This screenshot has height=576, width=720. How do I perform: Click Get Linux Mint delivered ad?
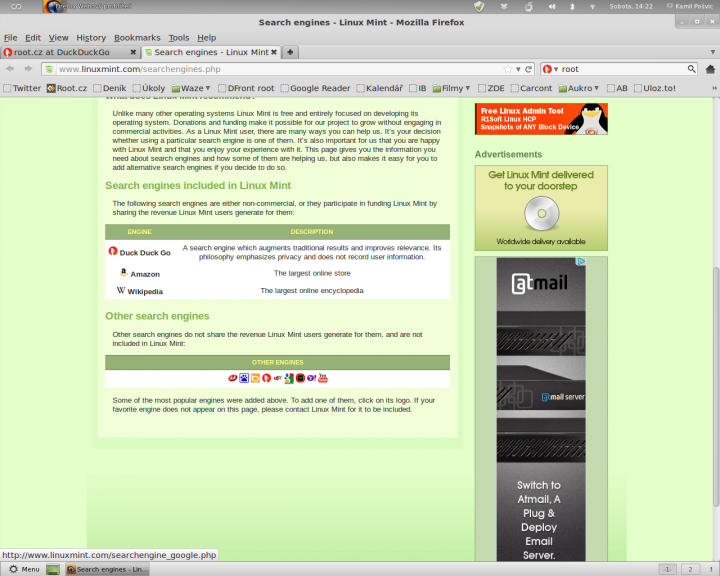[541, 208]
